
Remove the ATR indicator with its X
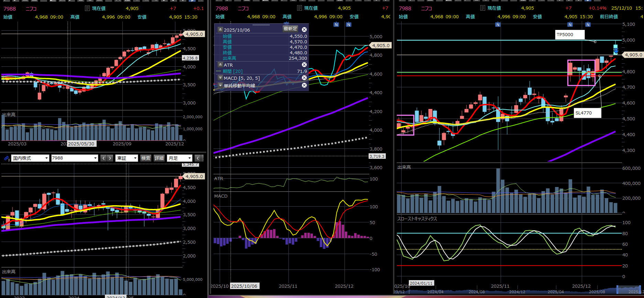304,65
